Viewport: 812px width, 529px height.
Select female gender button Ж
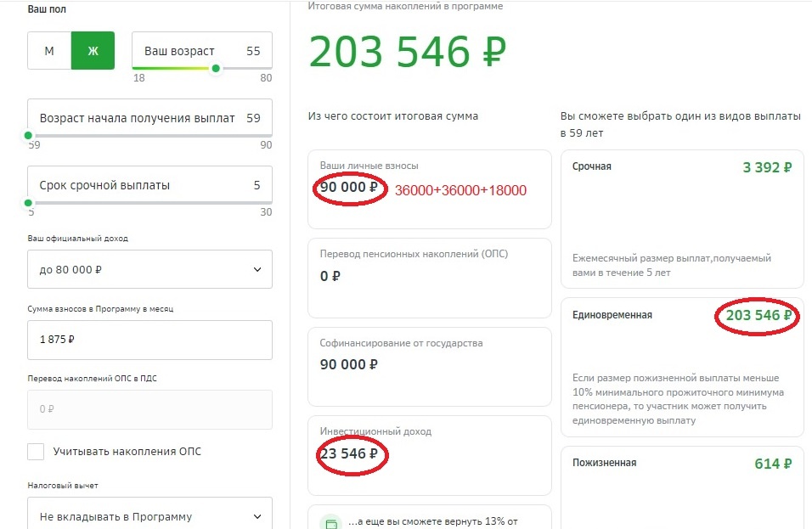[93, 51]
